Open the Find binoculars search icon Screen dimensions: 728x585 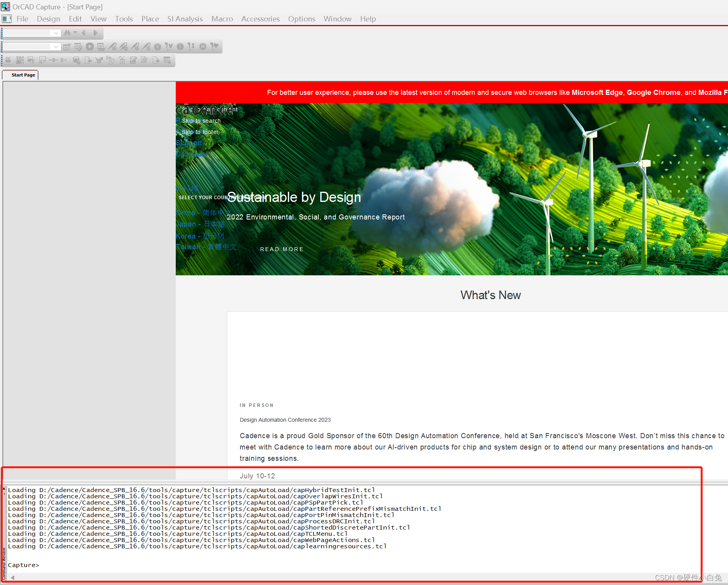point(68,33)
